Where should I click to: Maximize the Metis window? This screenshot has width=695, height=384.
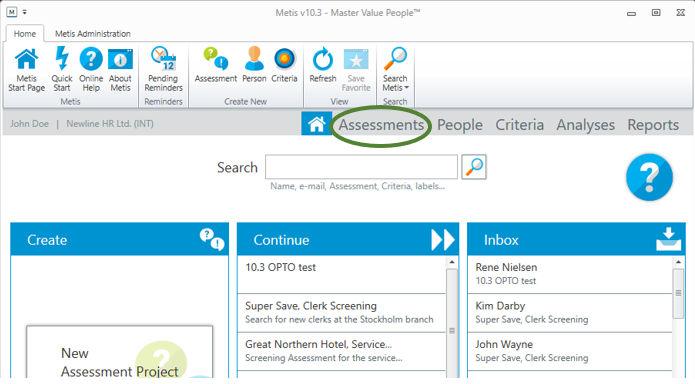click(656, 12)
